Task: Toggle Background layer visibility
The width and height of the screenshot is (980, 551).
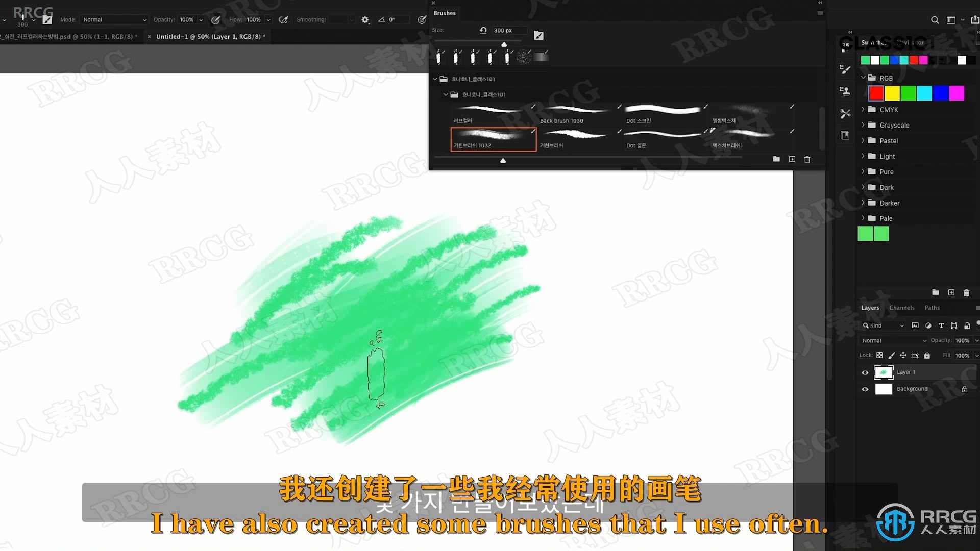Action: [865, 389]
